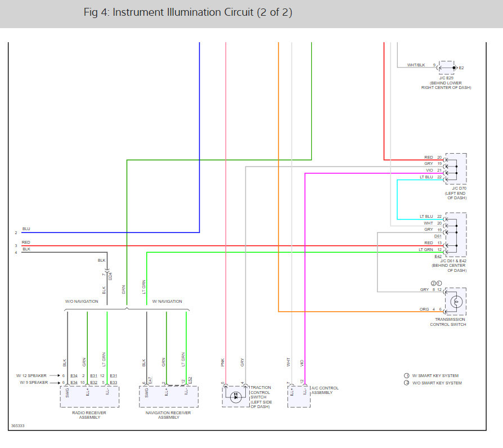This screenshot has width=503, height=448.
Task: Click the E2 label beside J/C E29
Action: click(461, 68)
